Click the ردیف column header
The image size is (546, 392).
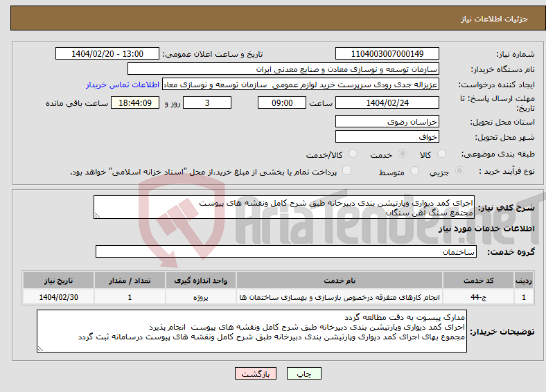(524, 280)
